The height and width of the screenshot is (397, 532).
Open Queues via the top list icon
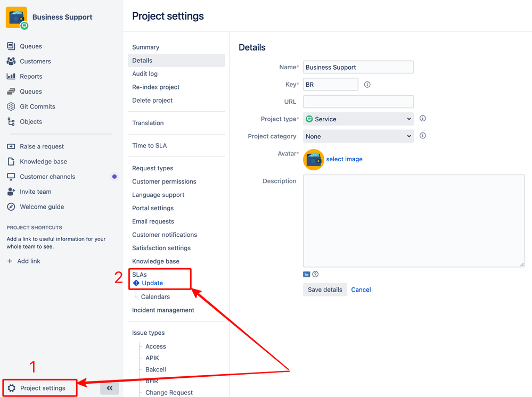(x=11, y=46)
